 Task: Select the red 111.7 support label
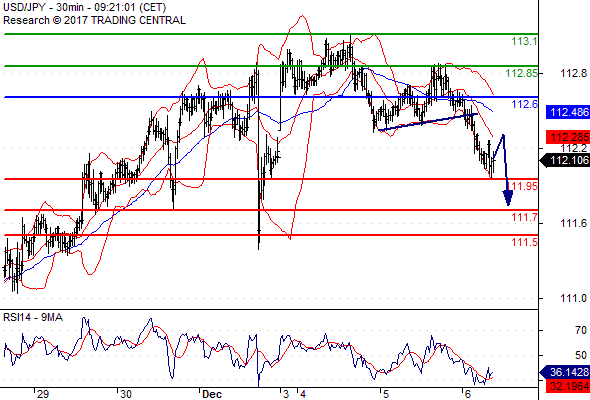click(525, 217)
